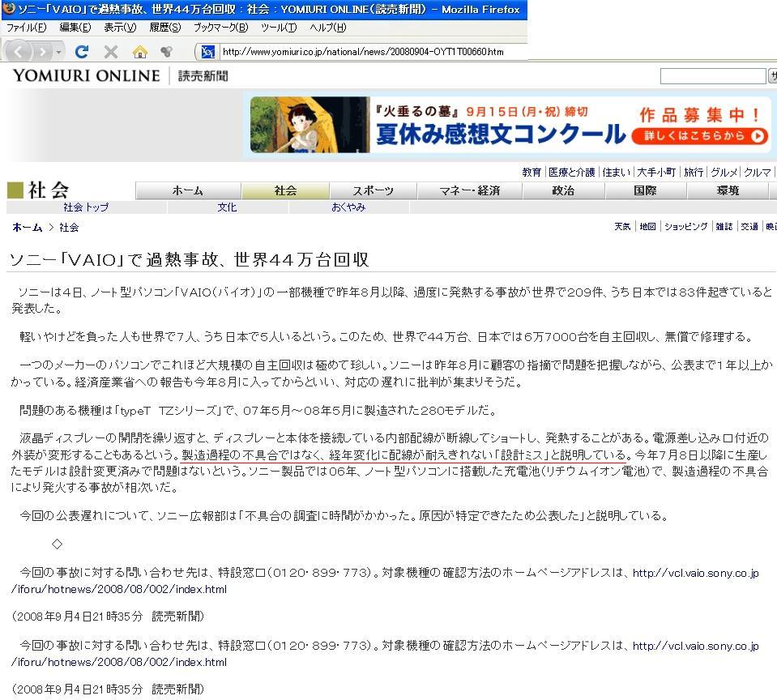
Task: Stop loading with the X toolbar icon
Action: coord(111,52)
